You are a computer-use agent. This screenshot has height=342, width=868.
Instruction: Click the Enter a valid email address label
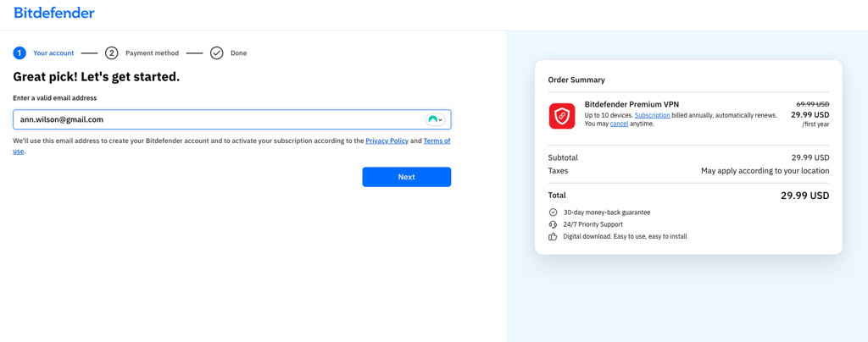[55, 98]
